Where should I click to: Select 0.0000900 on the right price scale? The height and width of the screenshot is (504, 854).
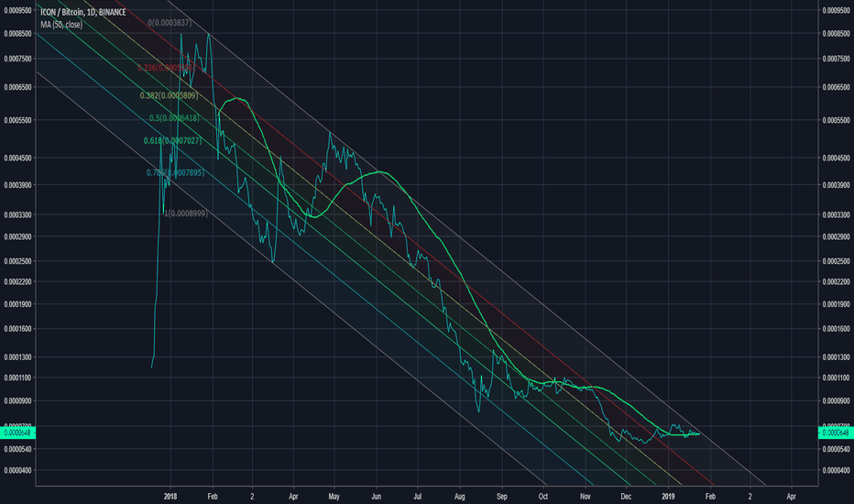click(836, 401)
